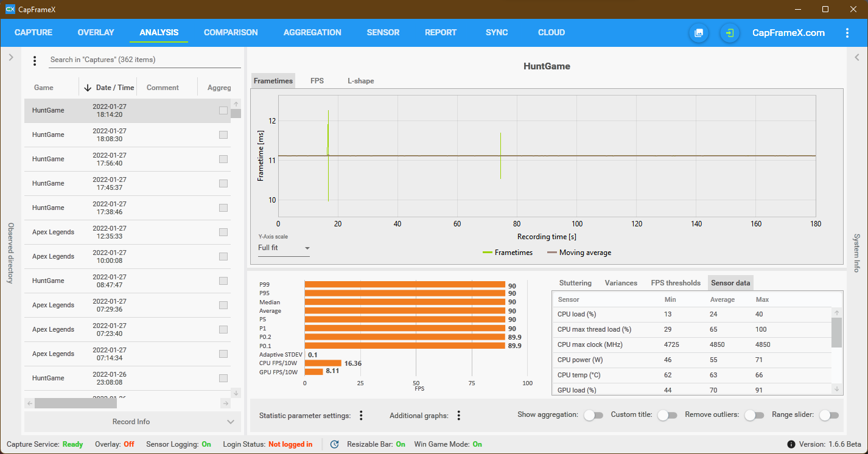Click the Game column header

[44, 88]
